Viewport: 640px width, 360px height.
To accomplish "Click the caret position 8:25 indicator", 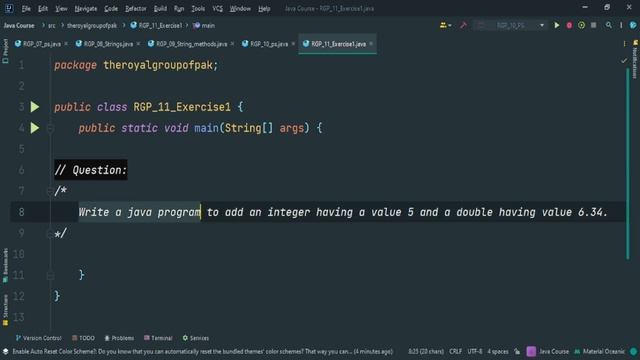I will (426, 351).
